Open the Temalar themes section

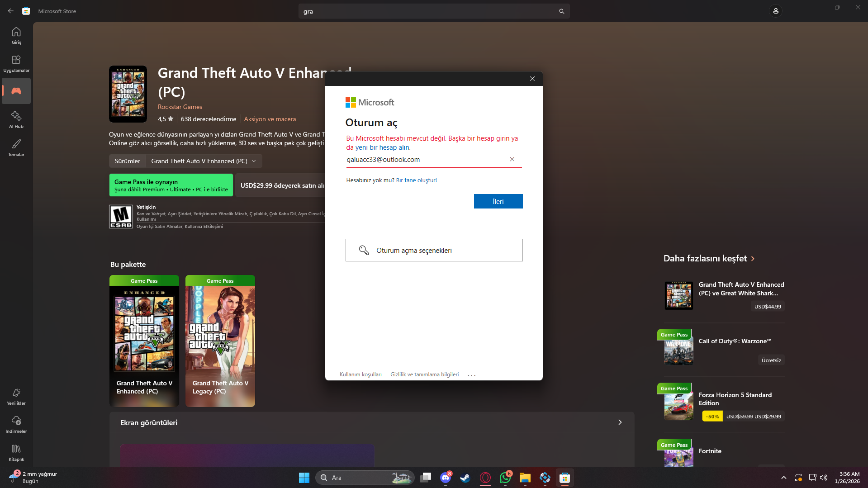tap(16, 147)
